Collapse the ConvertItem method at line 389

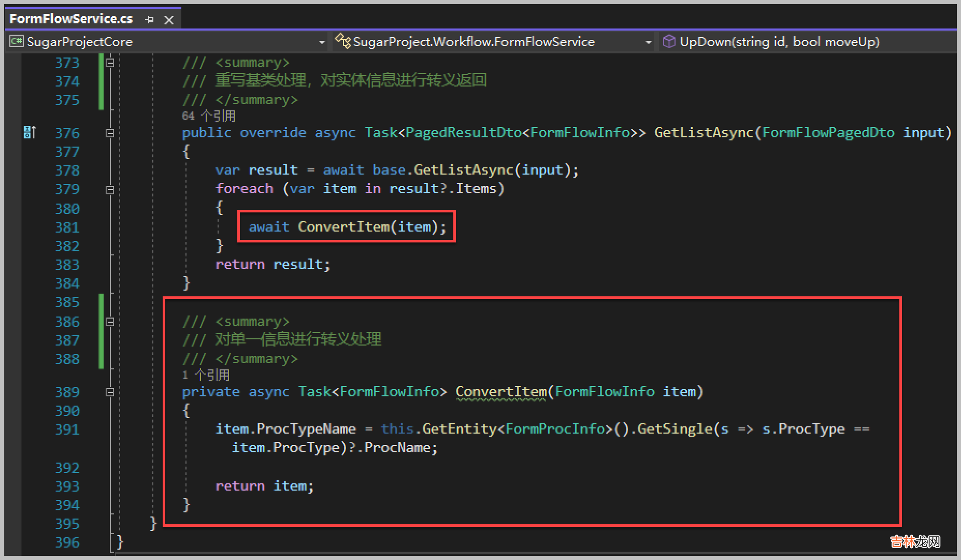110,392
